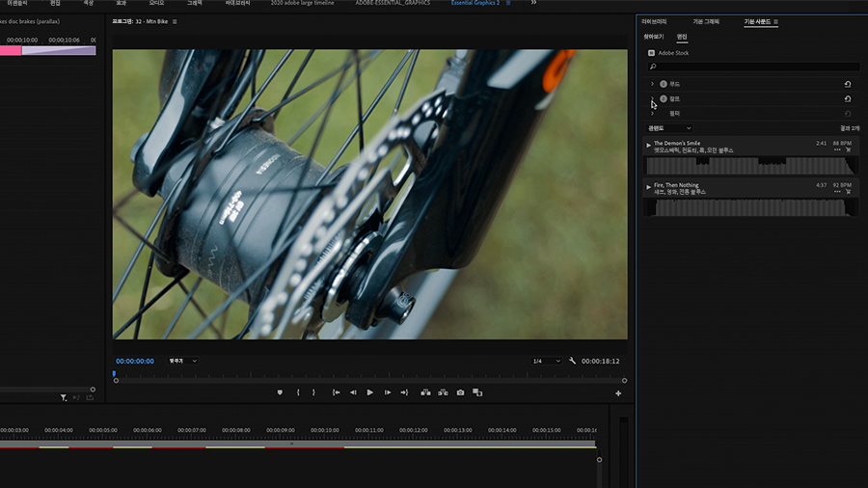Image resolution: width=868 pixels, height=488 pixels.
Task: Switch to 효과 workspace
Action: [121, 3]
